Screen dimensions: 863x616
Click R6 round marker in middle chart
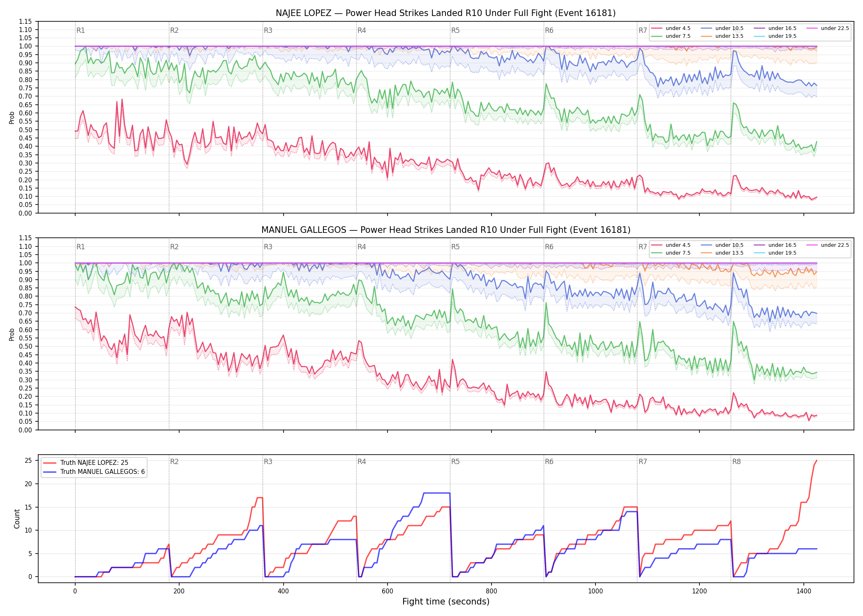click(549, 247)
